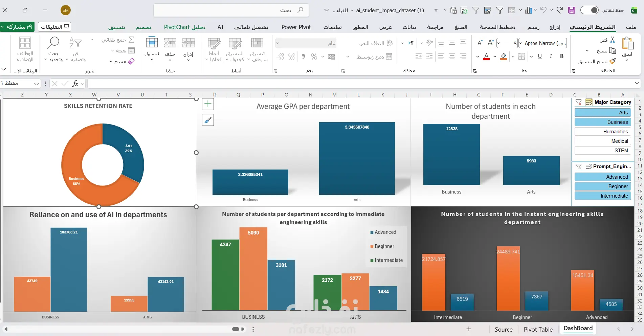Add a new sheet with plus button
This screenshot has width=644, height=336.
pyautogui.click(x=469, y=329)
